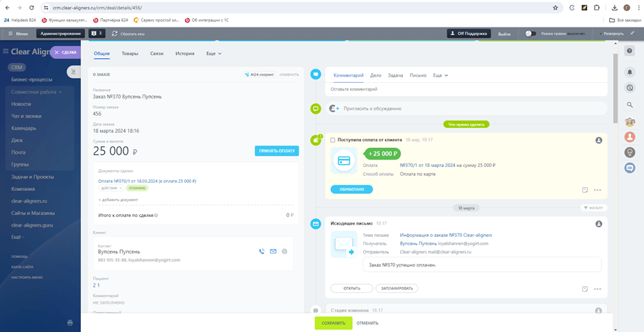644x332 pixels.
Task: Click the AI24-скоринг button
Action: pos(260,75)
